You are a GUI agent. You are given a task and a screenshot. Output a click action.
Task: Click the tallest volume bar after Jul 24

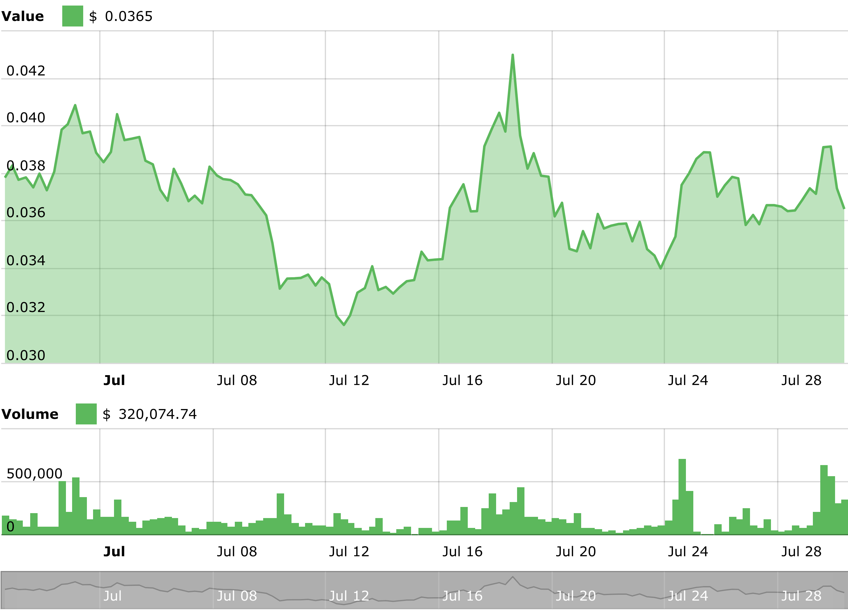click(682, 496)
